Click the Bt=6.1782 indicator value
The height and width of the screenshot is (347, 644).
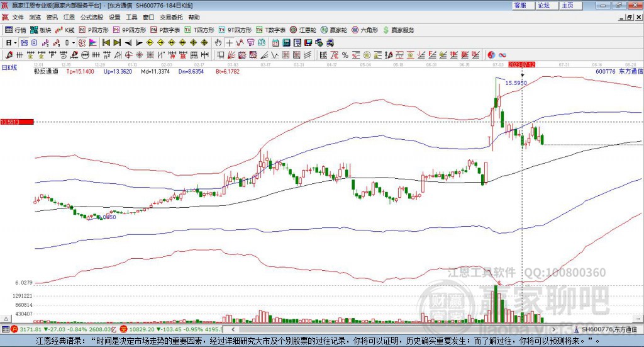(x=228, y=72)
